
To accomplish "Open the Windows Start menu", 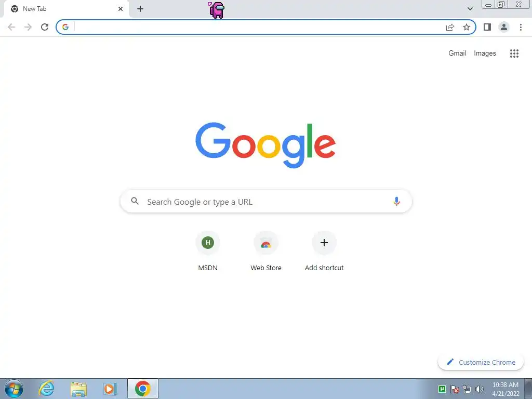I will click(x=14, y=389).
